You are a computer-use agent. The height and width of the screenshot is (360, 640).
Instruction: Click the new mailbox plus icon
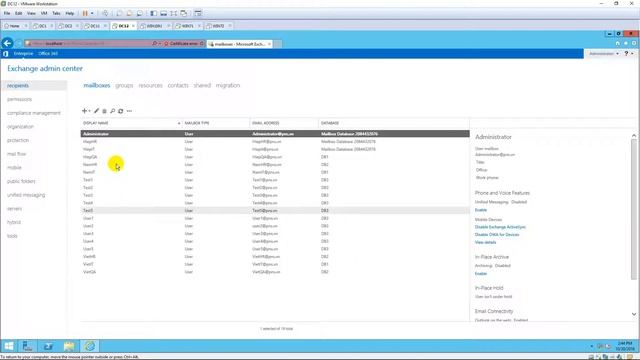pos(84,111)
